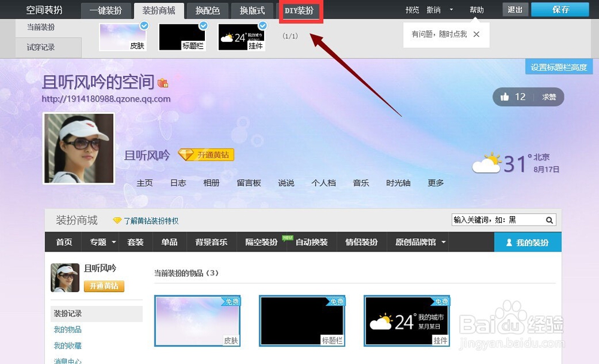Open 隔空装扮 in the store navigation
599x364 pixels.
(261, 242)
